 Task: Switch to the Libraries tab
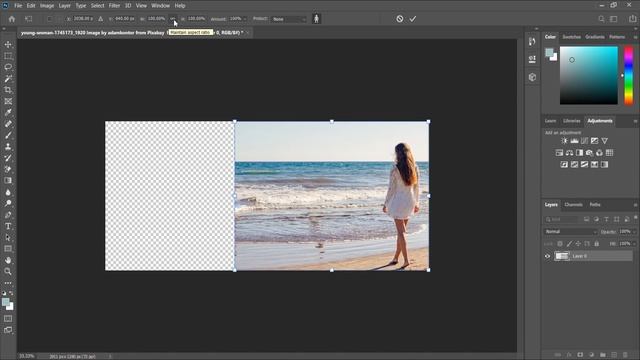(571, 121)
